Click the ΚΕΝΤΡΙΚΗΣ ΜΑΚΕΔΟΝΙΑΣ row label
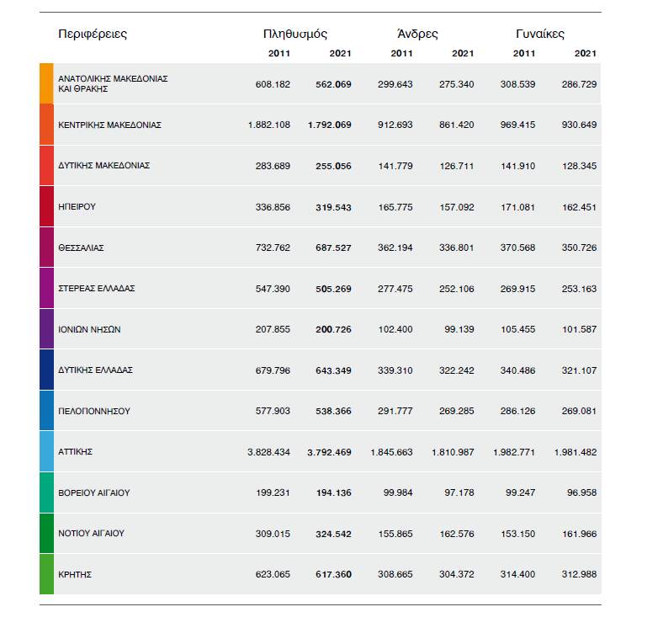663x644 pixels. pos(109,125)
